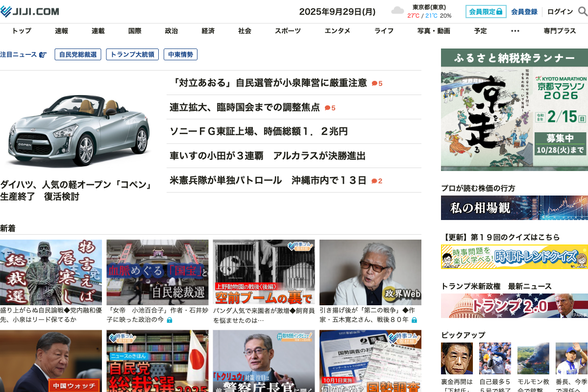The height and width of the screenshot is (392, 588).
Task: Select the トランプ大統領 topic tag
Action: 132,54
